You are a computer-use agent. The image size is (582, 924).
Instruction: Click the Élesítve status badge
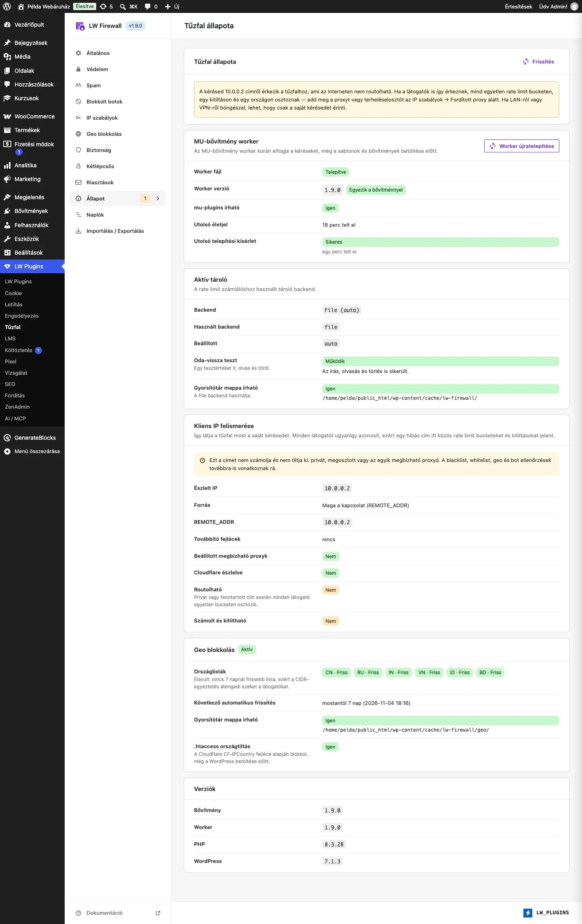click(85, 6)
